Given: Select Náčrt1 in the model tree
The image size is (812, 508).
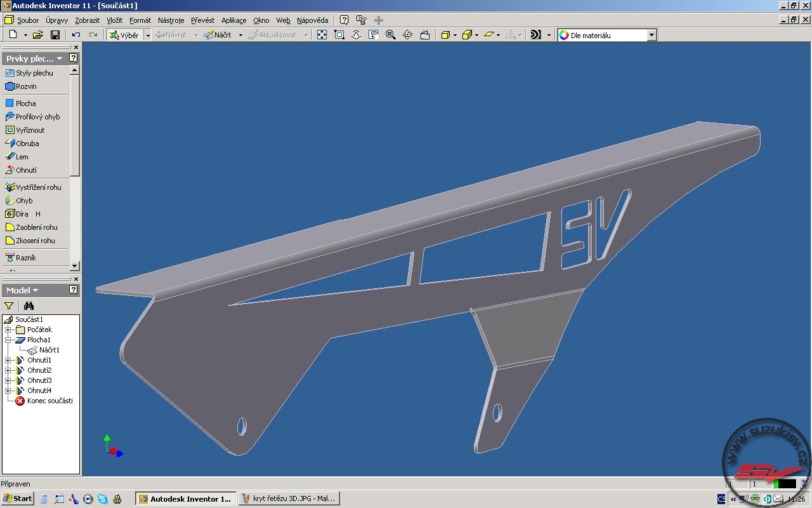Looking at the screenshot, I should coord(49,350).
